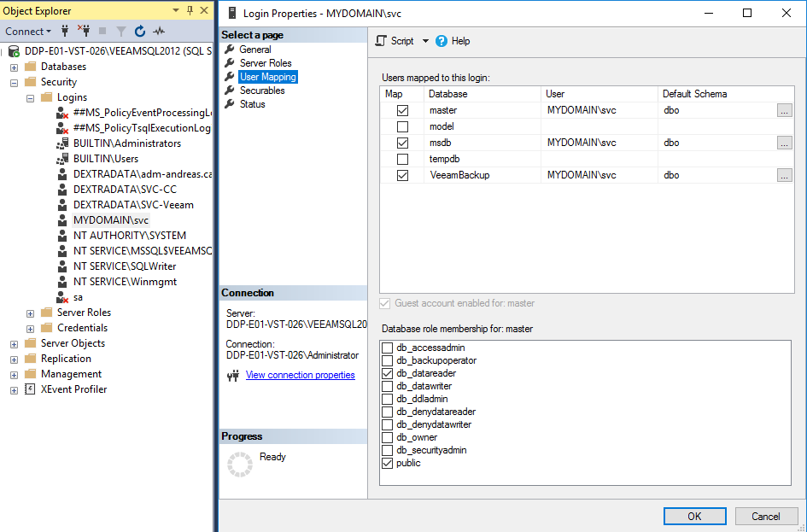
Task: Uncheck the Map checkbox for VeeamBackup database
Action: pyautogui.click(x=402, y=175)
